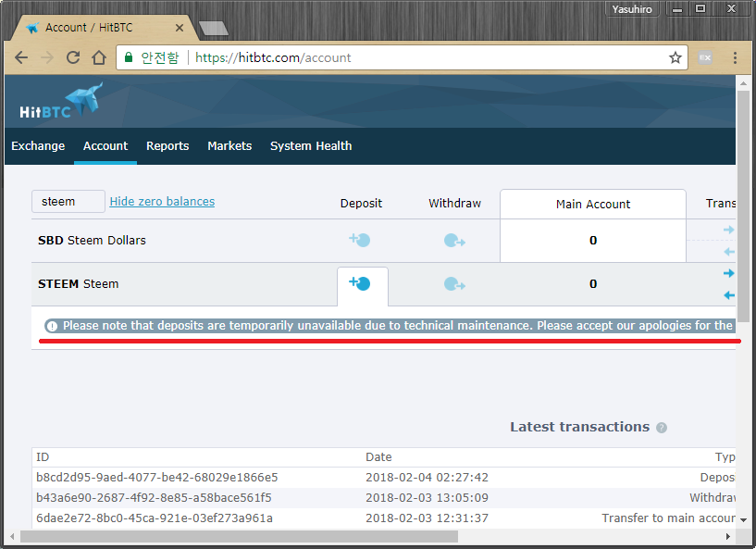
Task: Transfer STEEM to main with left arrow
Action: tap(729, 295)
